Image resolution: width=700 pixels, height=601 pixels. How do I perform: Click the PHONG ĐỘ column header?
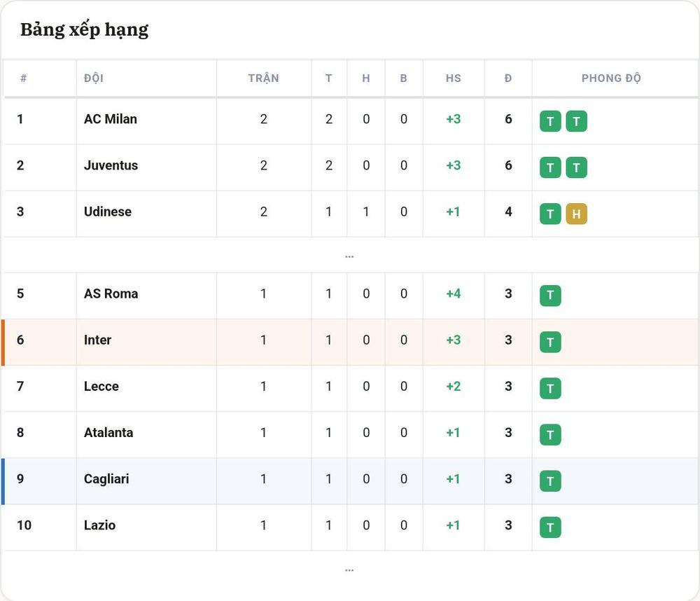611,78
